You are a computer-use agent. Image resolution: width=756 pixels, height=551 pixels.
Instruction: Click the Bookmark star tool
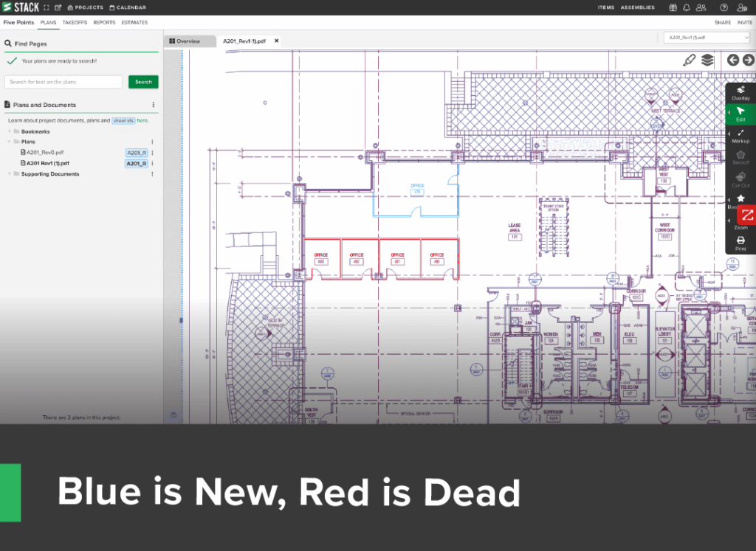pos(740,198)
